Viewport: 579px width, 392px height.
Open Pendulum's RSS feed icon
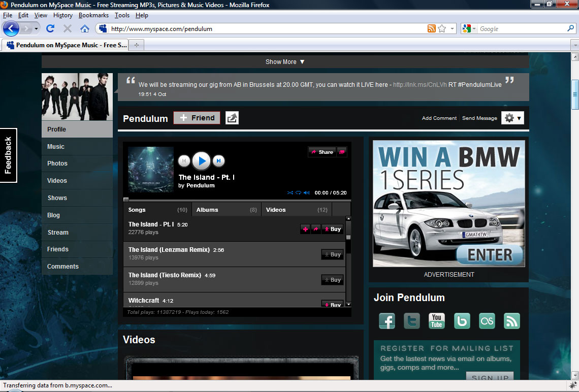(512, 321)
